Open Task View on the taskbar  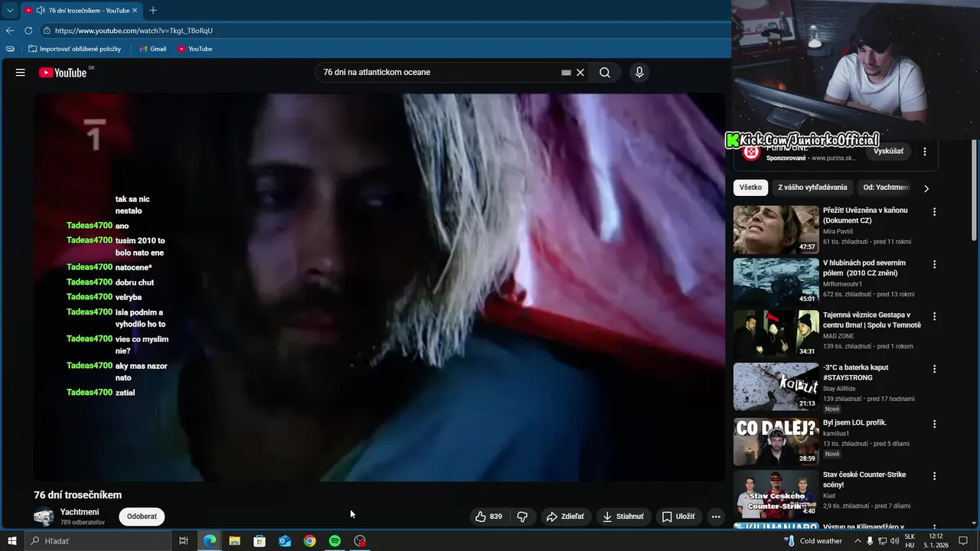coord(184,541)
